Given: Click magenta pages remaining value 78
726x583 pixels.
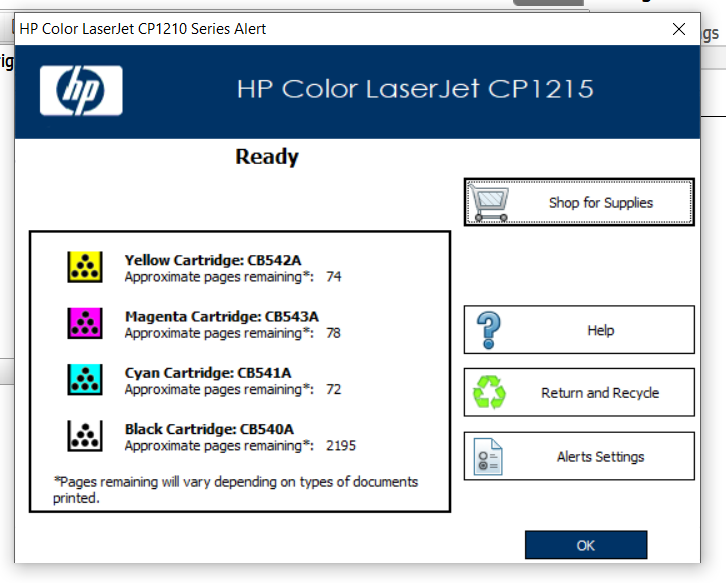Looking at the screenshot, I should click(333, 333).
